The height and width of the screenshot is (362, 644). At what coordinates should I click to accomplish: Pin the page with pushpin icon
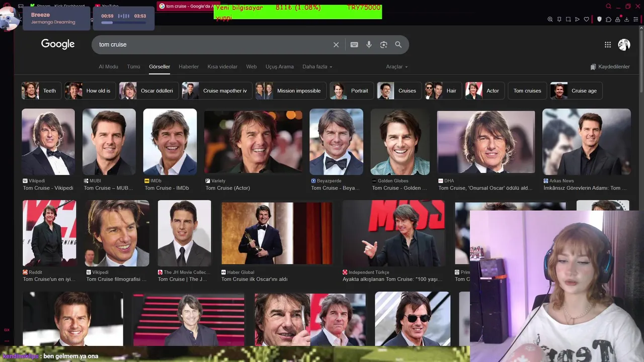(x=559, y=19)
